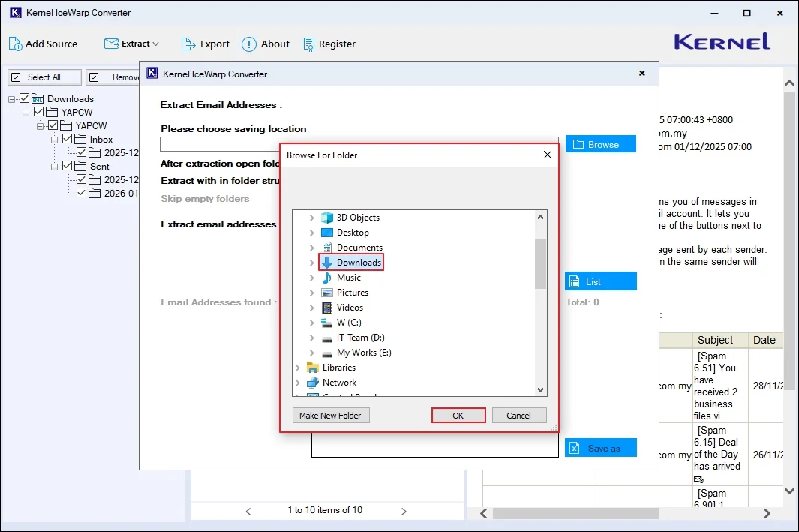Uncheck the Inbox folder checkbox
The height and width of the screenshot is (532, 799).
point(68,140)
